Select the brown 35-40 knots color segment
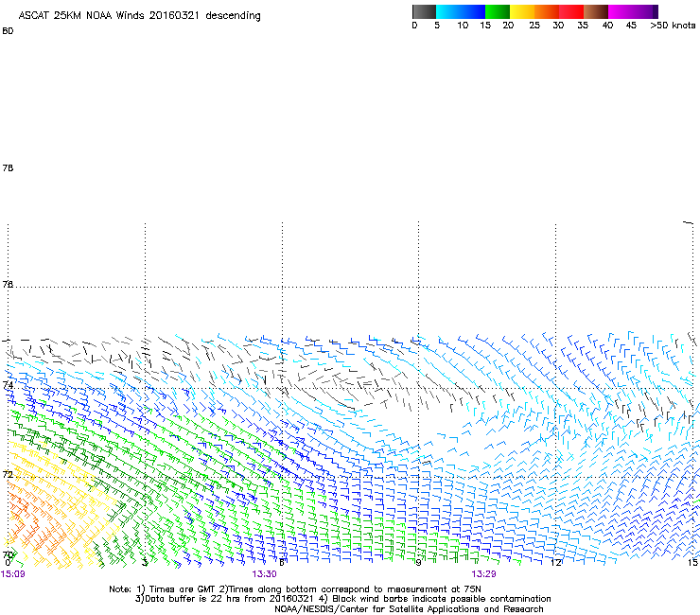 pos(596,11)
